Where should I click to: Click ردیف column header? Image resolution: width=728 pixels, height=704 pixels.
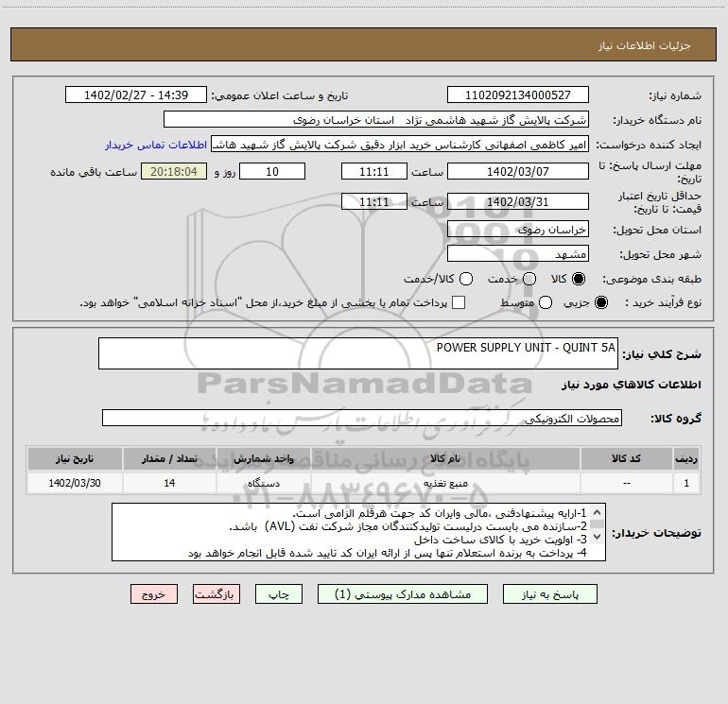coord(686,458)
